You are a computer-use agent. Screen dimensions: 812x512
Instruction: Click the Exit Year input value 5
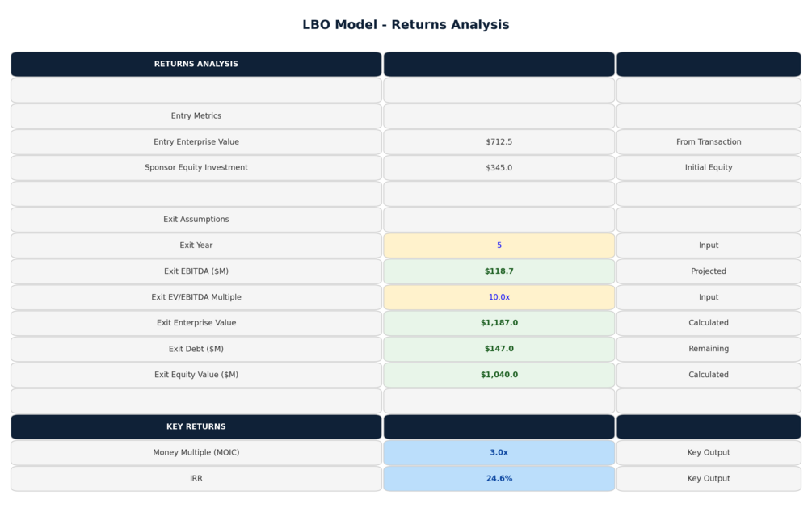(x=499, y=246)
